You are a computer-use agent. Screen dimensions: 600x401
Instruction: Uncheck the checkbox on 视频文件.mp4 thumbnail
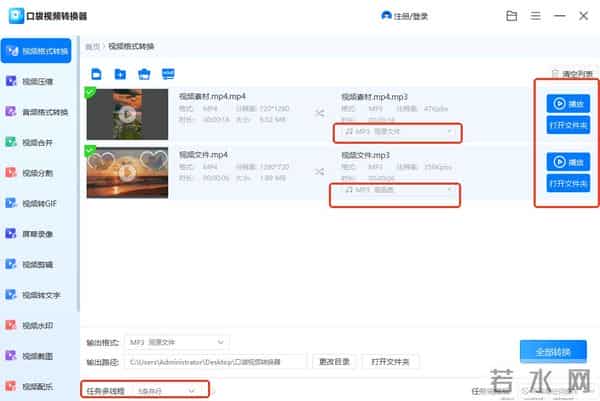[90, 151]
